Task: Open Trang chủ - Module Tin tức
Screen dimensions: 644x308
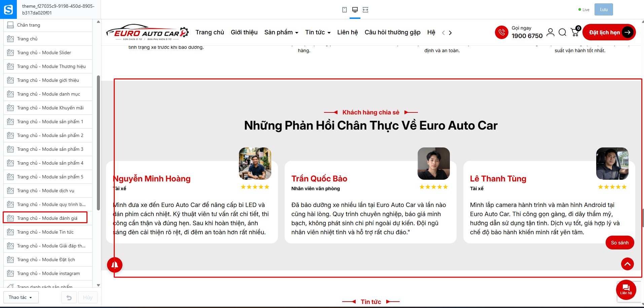Action: point(48,232)
